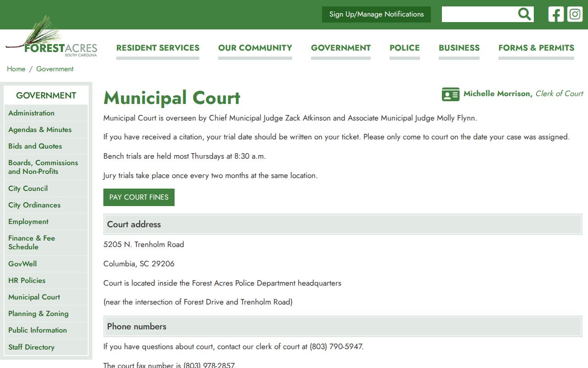588x368 pixels.
Task: Click the Jury trials sentence
Action: [x=210, y=176]
